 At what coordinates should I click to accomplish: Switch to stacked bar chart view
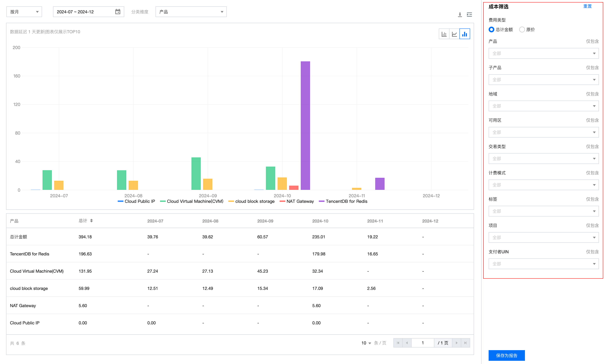(444, 34)
